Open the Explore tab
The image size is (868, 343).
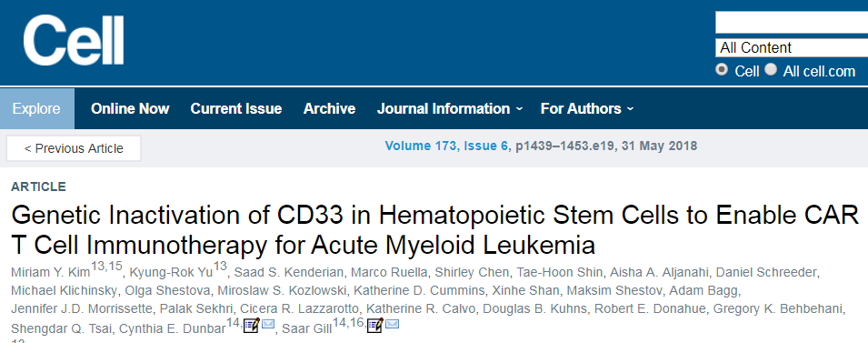point(36,108)
